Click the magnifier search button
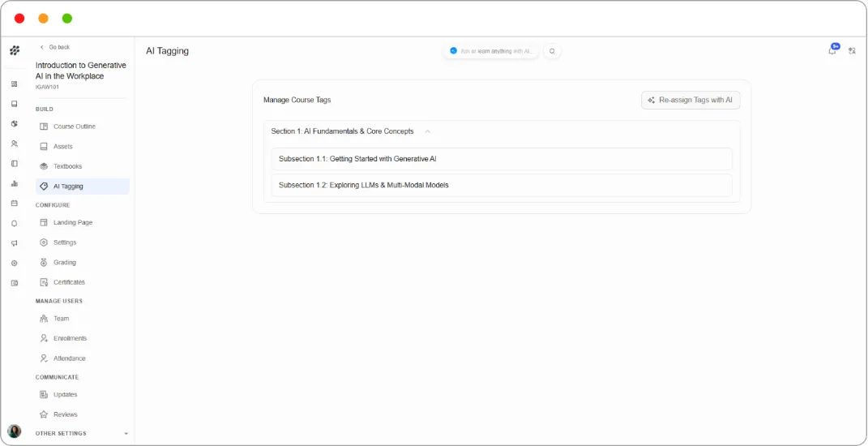The height and width of the screenshot is (446, 868). (x=552, y=51)
